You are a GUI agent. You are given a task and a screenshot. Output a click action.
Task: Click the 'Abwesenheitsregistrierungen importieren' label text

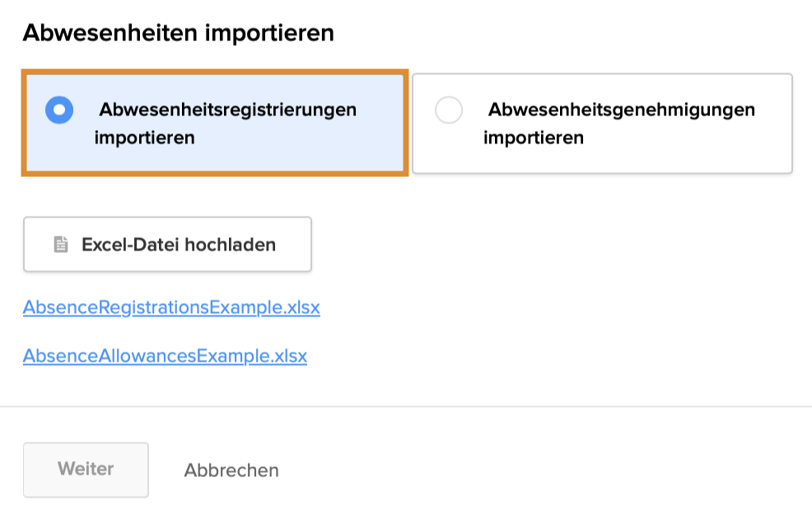(226, 124)
